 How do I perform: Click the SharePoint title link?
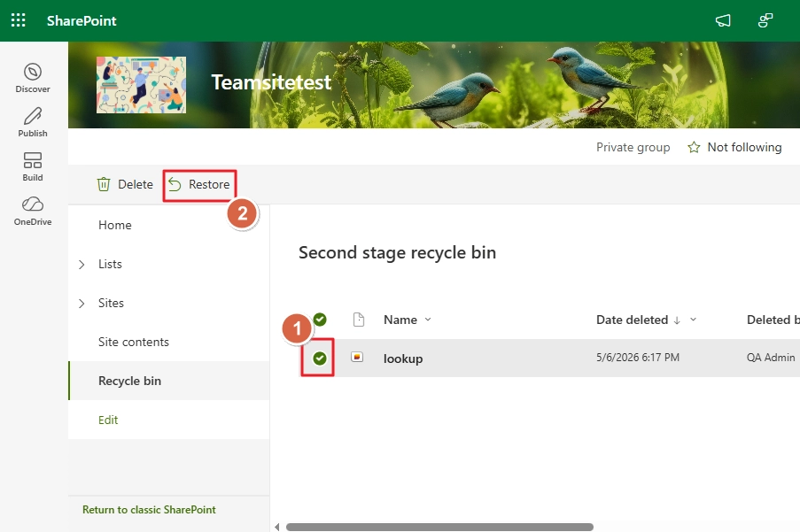(82, 21)
